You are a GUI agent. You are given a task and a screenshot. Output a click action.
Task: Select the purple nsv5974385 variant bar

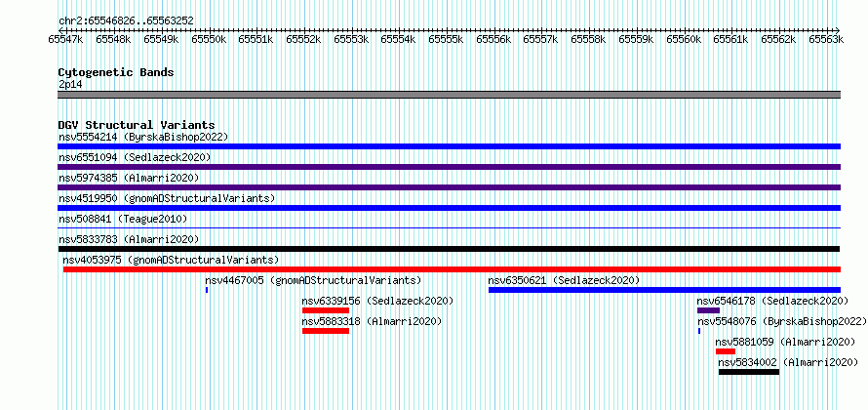pos(449,187)
